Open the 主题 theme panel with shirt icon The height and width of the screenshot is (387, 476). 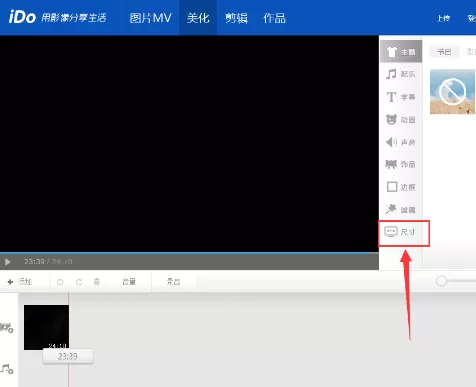click(401, 52)
